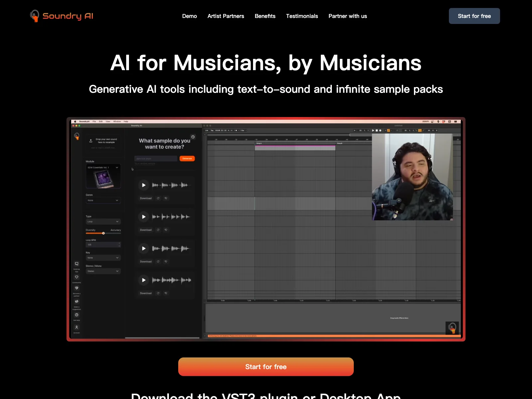Click the first sample's waveform

[x=172, y=185]
